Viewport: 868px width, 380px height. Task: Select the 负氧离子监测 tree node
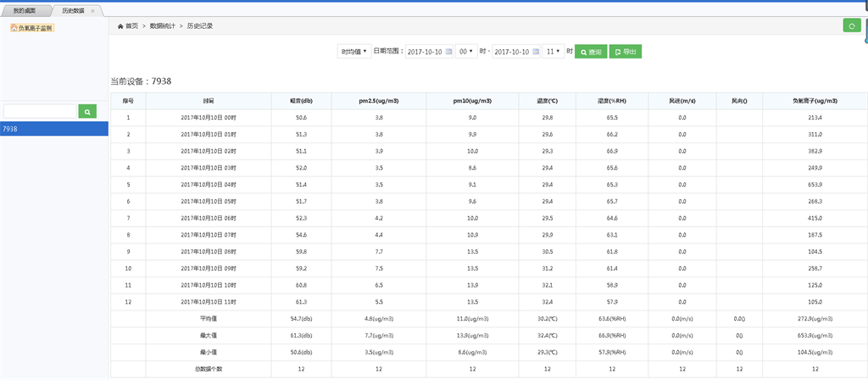tap(31, 28)
